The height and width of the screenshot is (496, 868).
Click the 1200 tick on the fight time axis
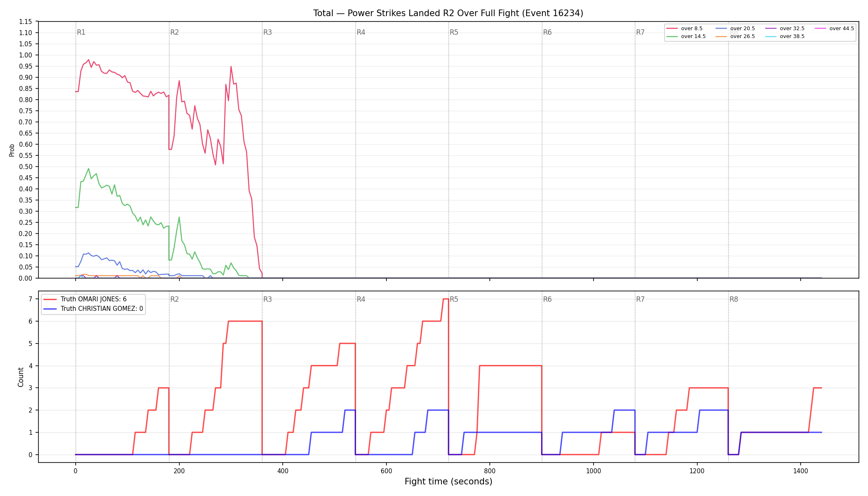point(697,470)
